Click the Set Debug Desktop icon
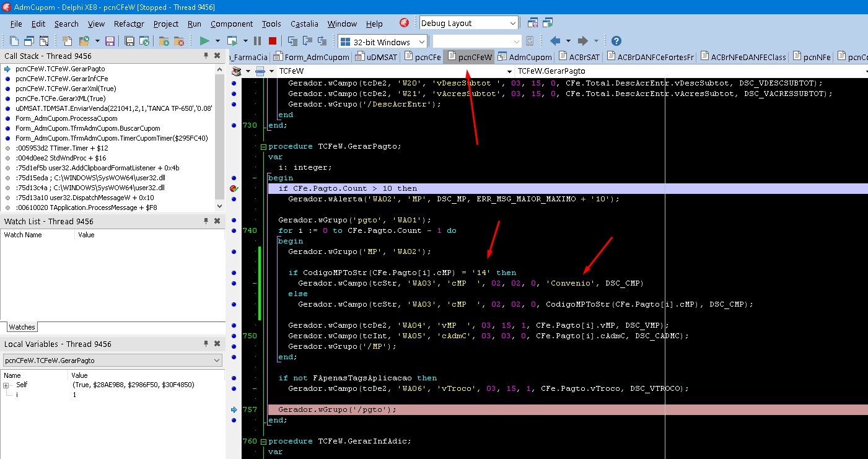This screenshot has height=459, width=868. 548,23
